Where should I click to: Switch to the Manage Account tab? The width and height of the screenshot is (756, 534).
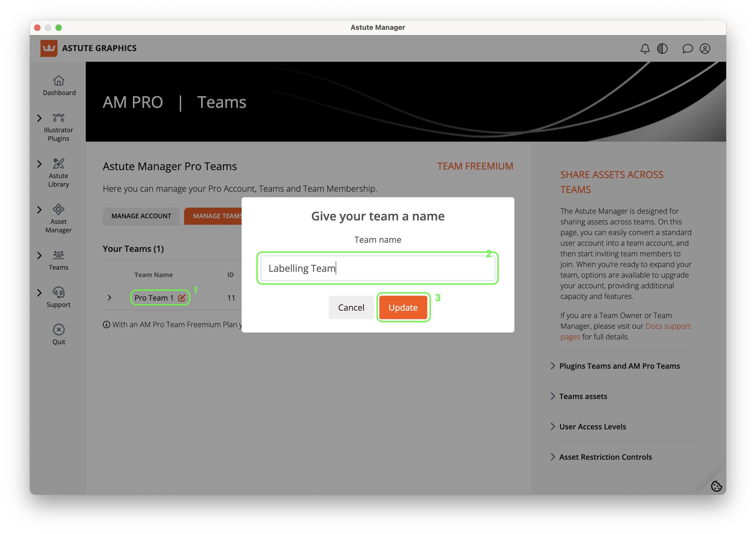click(141, 216)
